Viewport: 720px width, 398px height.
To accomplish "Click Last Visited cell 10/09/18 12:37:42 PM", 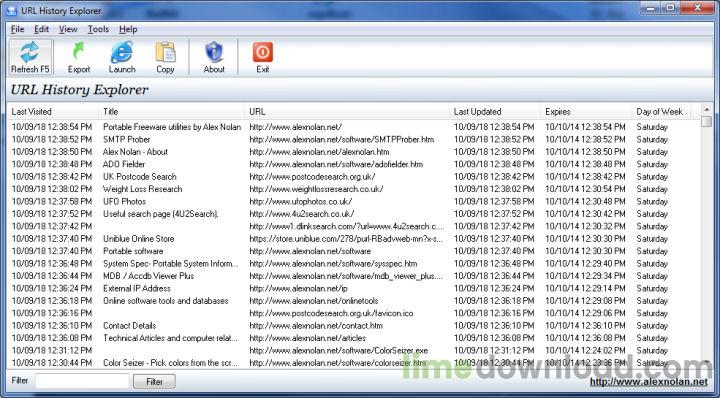I will coord(51,226).
